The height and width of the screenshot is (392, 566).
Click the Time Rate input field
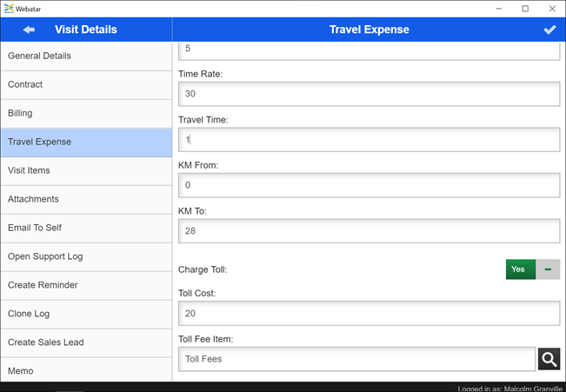[x=369, y=94]
